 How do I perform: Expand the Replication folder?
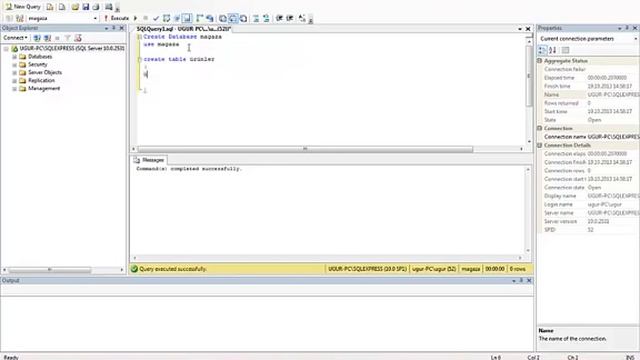coord(14,80)
